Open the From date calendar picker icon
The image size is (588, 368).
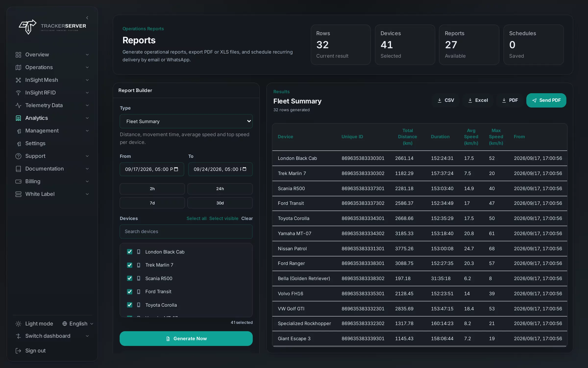(176, 169)
